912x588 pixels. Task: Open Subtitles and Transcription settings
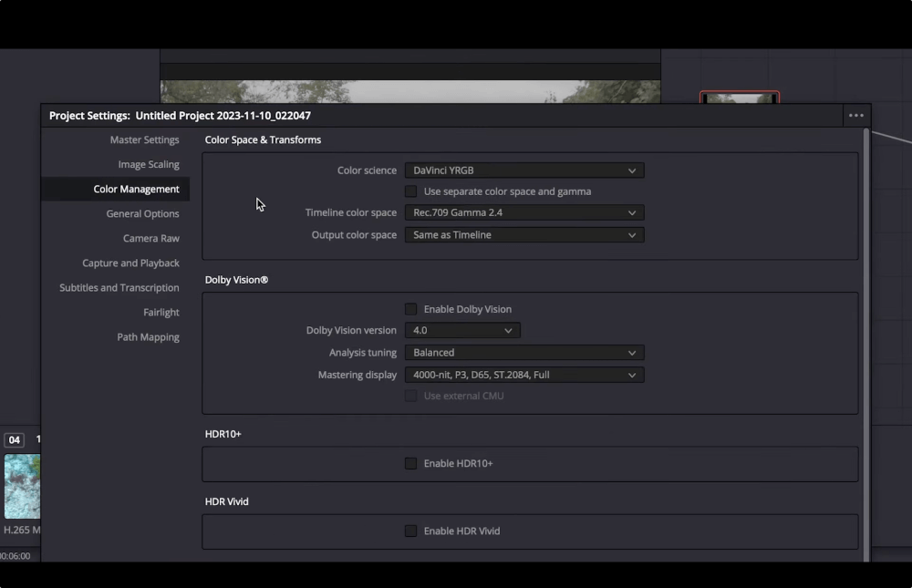tap(119, 287)
